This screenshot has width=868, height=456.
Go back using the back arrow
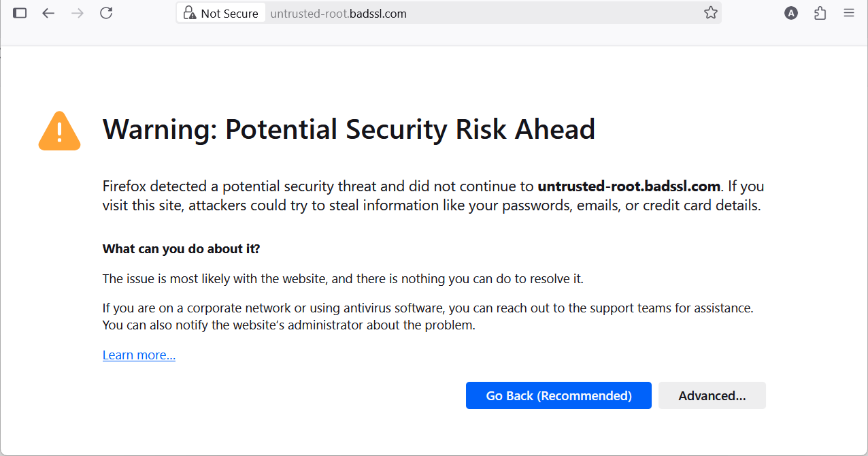48,13
